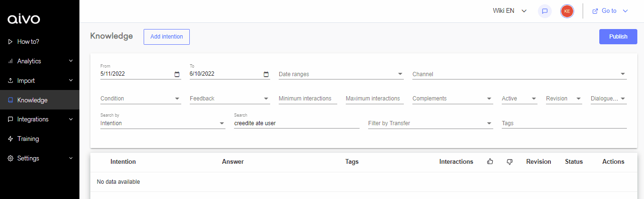Sort by Intention column header
This screenshot has width=644, height=199.
[123, 162]
